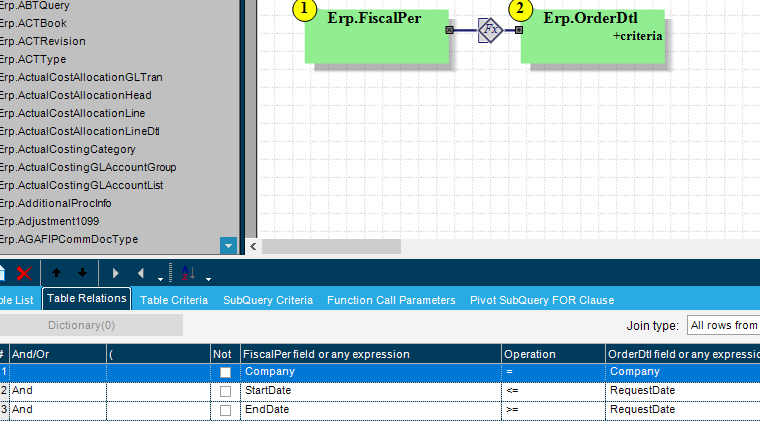Image resolution: width=760 pixels, height=434 pixels.
Task: Click the <= operation cell
Action: (x=553, y=391)
